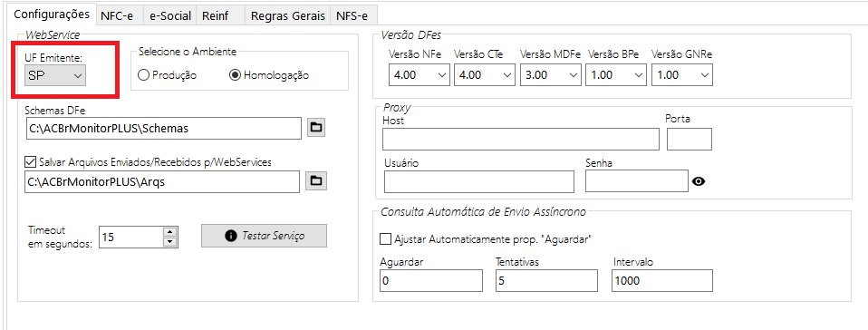The width and height of the screenshot is (868, 330).
Task: Enable Ajustar Automaticamente prop. Aguardar checkbox
Action: click(x=385, y=239)
